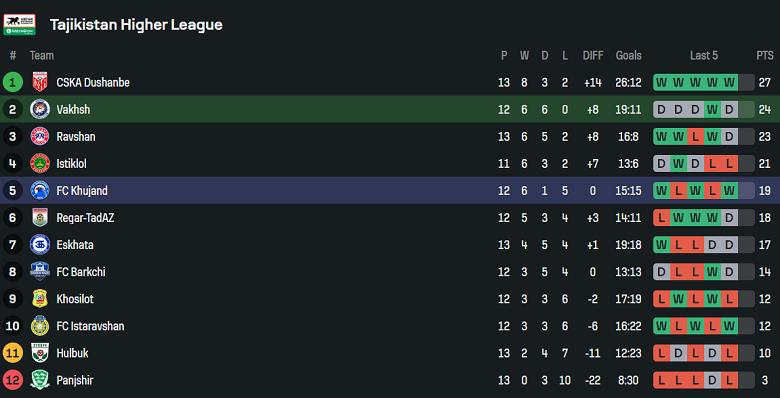Click the DIFF column header
The height and width of the screenshot is (398, 780).
pos(592,55)
